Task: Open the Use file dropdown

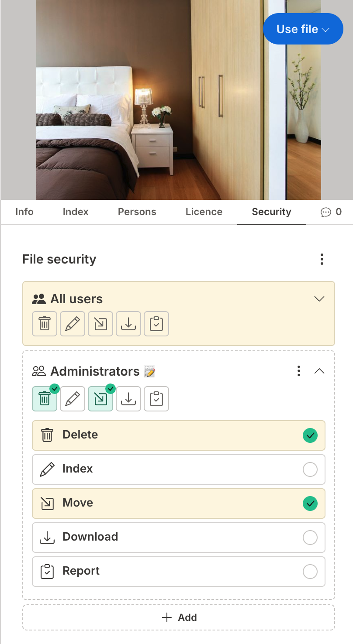Action: pos(303,29)
